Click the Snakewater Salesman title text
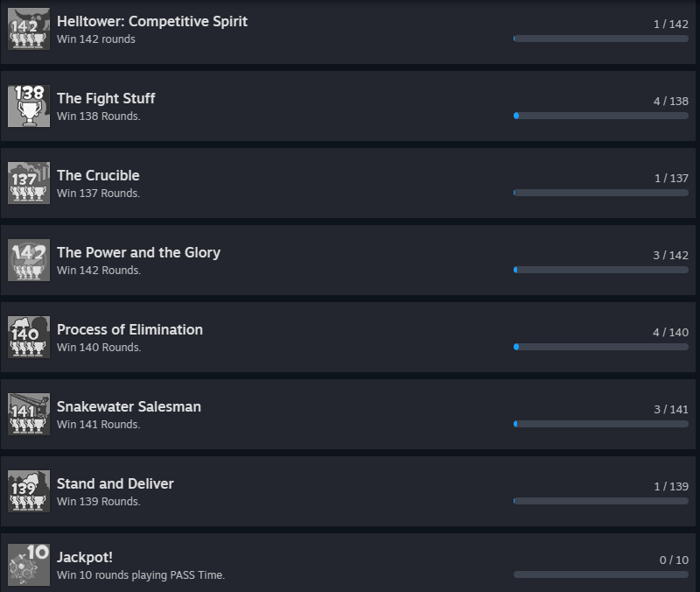The height and width of the screenshot is (592, 700). tap(129, 406)
